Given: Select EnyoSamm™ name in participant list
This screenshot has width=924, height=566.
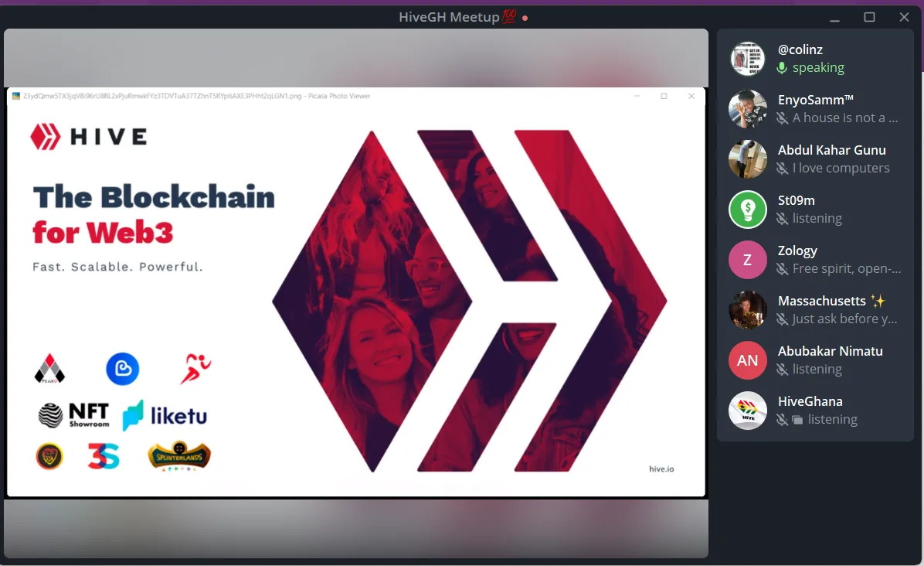Looking at the screenshot, I should coord(816,100).
